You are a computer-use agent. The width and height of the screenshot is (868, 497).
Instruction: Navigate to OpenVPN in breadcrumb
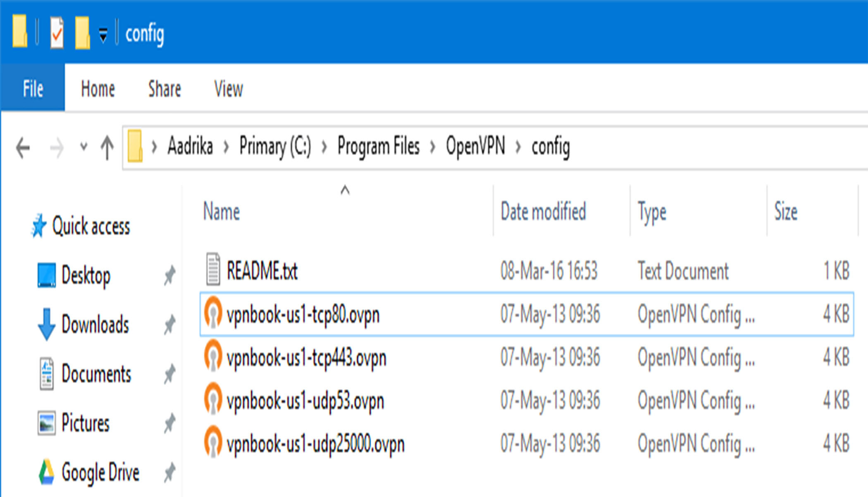[x=475, y=146]
